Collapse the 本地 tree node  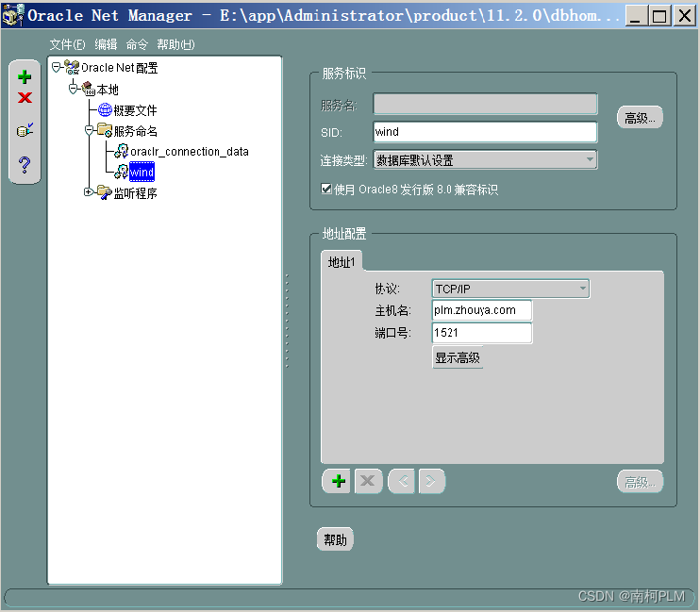click(73, 89)
